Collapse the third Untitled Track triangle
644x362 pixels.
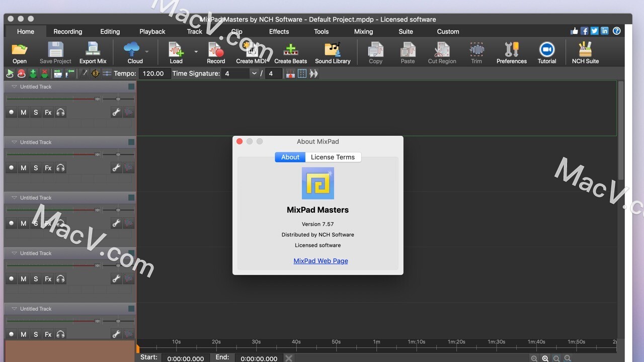[14, 198]
